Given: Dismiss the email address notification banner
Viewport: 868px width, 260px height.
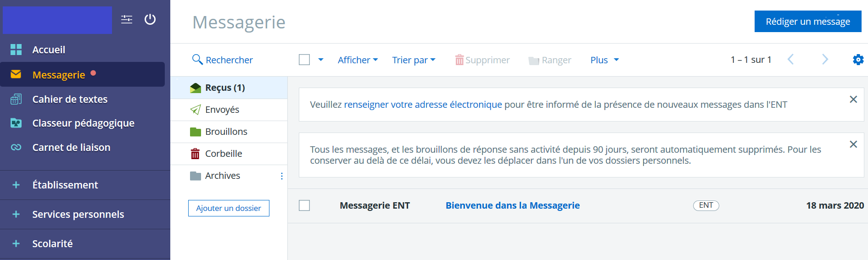Looking at the screenshot, I should click(853, 100).
